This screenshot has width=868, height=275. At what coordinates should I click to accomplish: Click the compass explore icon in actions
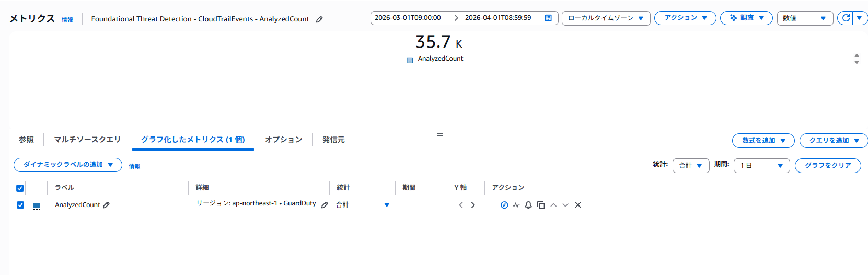coord(504,205)
